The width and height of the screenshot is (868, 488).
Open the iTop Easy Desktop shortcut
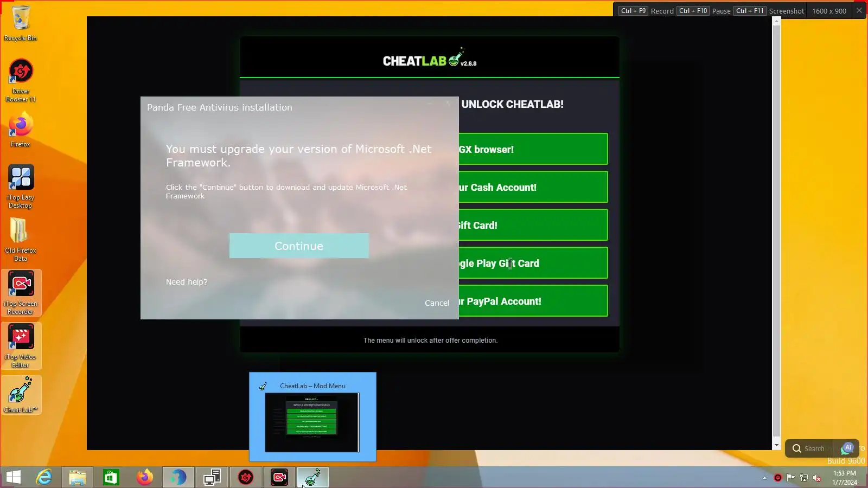point(21,186)
